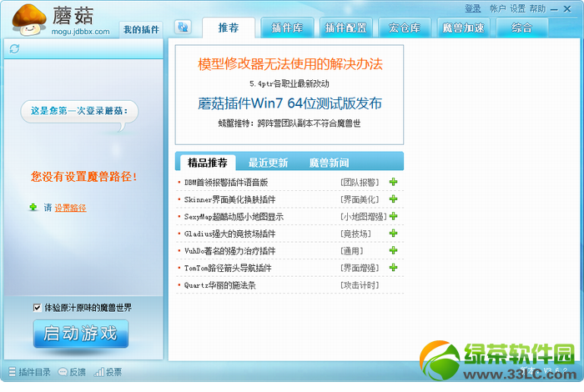Add SexyMap minimap plugin via plus icon
This screenshot has width=584, height=392.
click(x=393, y=216)
